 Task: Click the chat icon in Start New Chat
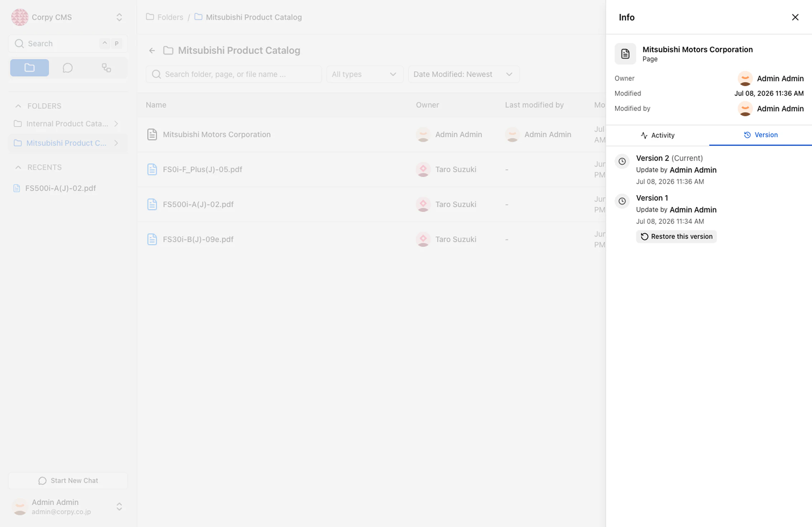[x=42, y=481]
